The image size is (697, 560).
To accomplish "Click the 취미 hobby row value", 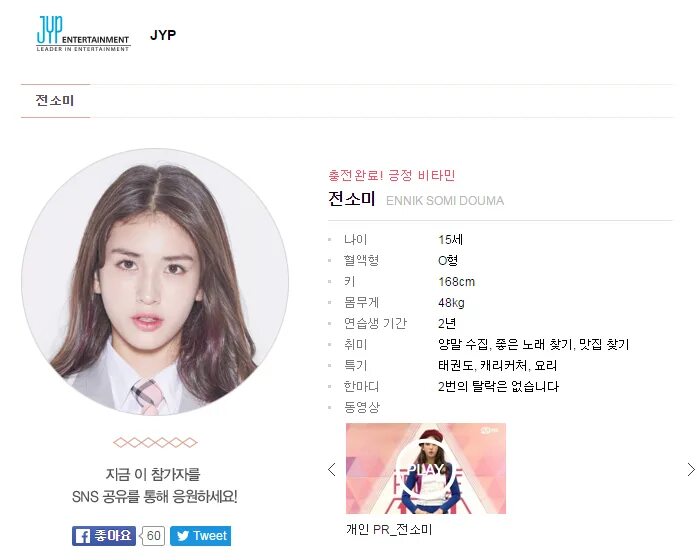I will point(533,344).
